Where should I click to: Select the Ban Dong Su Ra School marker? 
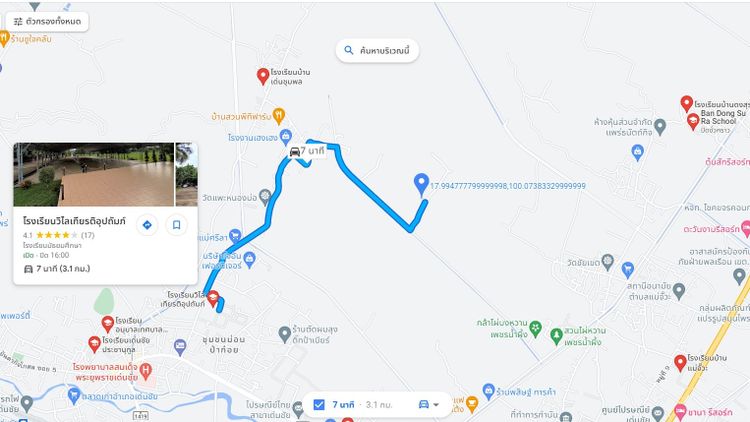[x=693, y=121]
